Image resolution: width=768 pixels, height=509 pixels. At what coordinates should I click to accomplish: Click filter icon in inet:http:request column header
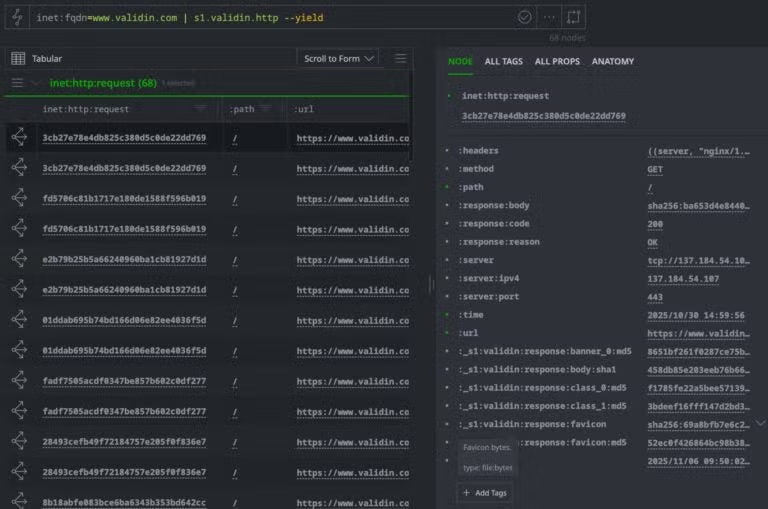point(200,108)
